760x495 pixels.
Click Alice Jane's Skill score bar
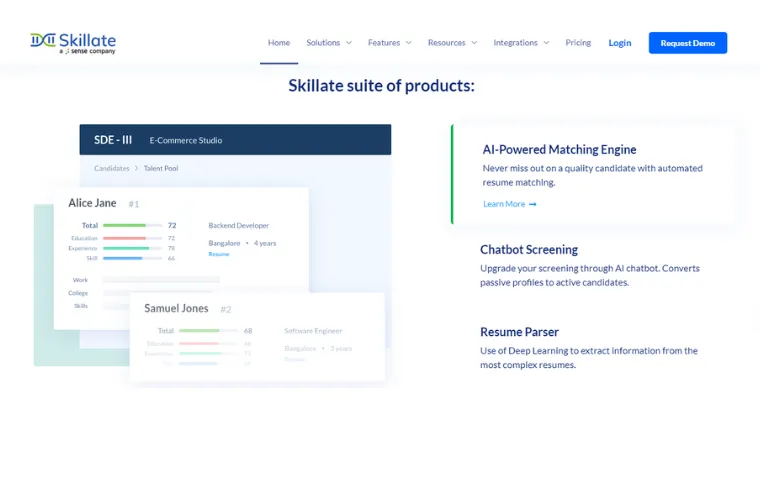[132, 258]
